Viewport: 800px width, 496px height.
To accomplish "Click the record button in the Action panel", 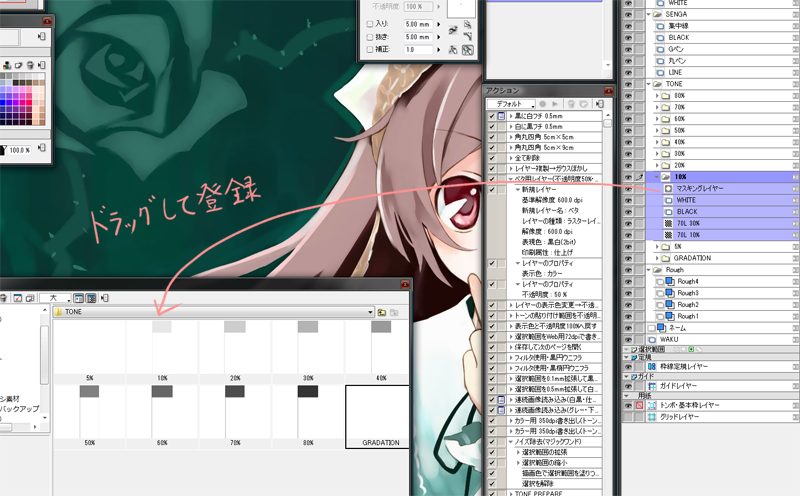I will point(543,104).
